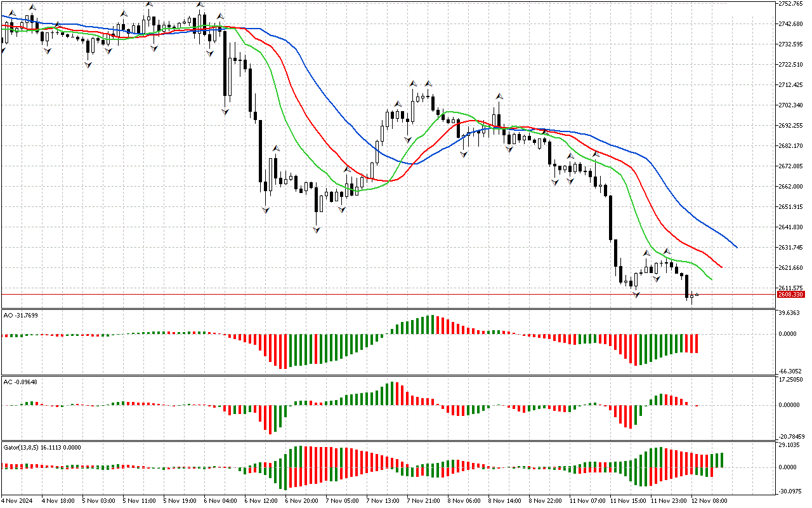
Task: Click the 12 Nov 08:00 time label
Action: tap(709, 501)
